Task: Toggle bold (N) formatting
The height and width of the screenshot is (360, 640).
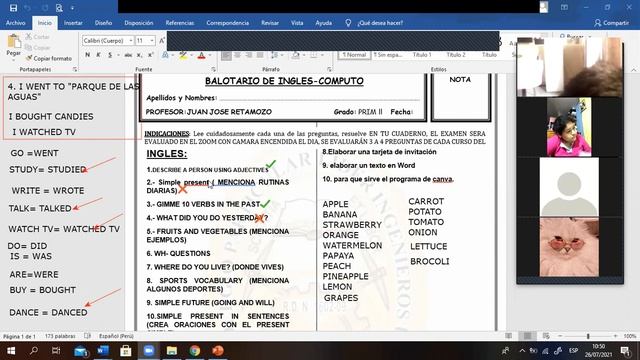Action: [x=87, y=55]
